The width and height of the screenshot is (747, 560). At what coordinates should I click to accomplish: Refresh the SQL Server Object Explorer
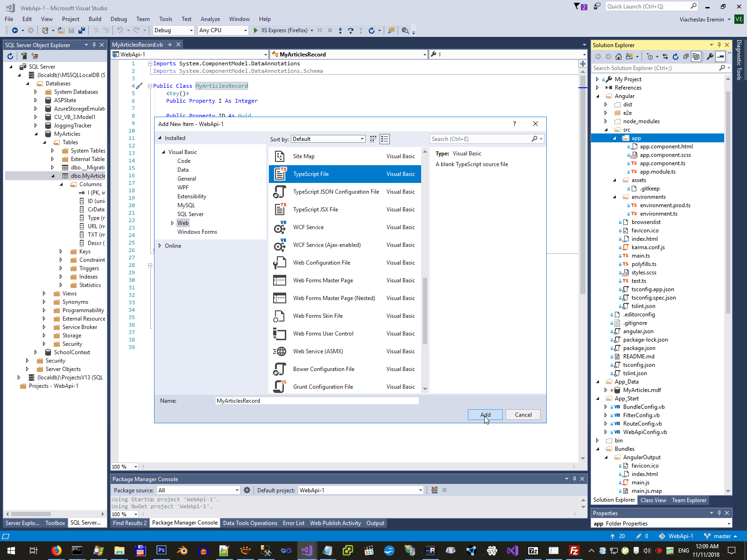tap(10, 56)
